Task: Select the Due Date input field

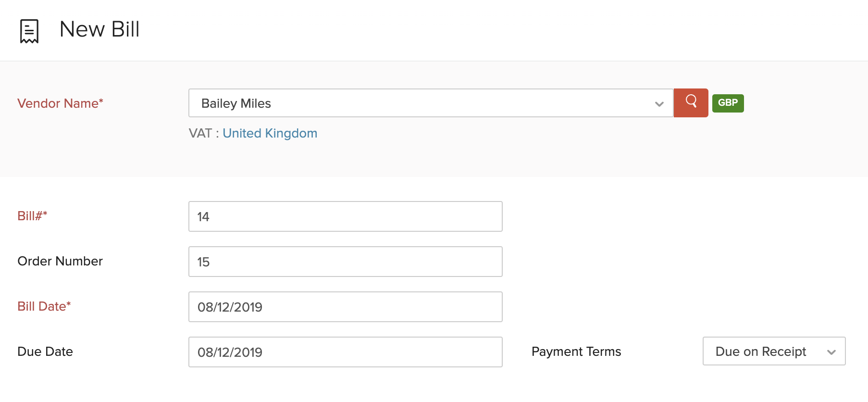Action: pyautogui.click(x=345, y=352)
